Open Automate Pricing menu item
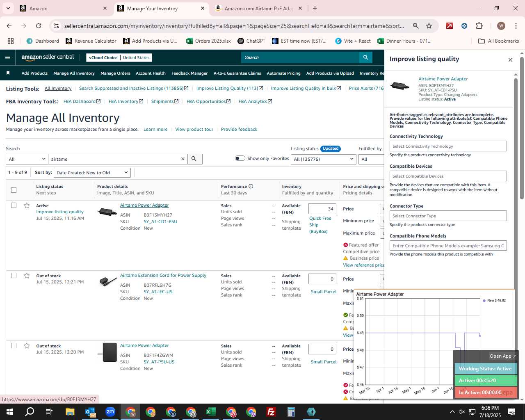The height and width of the screenshot is (420, 525). tap(283, 73)
